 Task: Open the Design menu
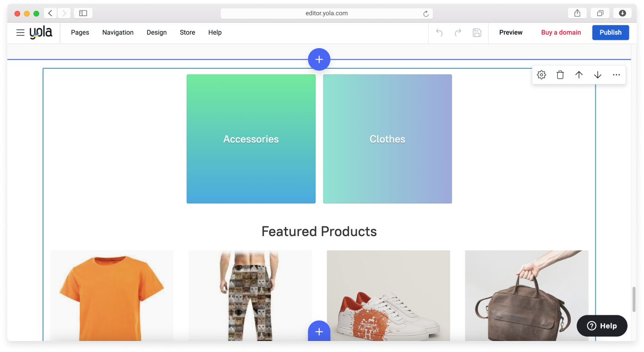[x=157, y=33]
